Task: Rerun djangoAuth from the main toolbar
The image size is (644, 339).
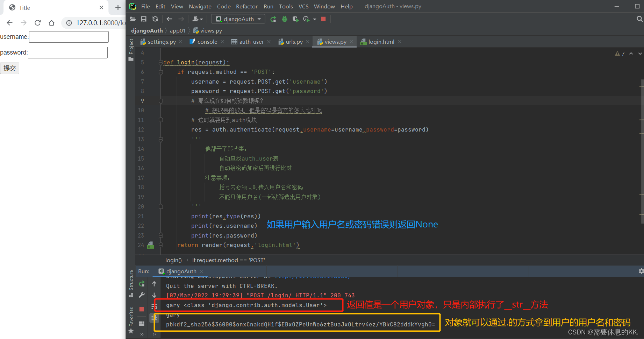Action: (273, 19)
